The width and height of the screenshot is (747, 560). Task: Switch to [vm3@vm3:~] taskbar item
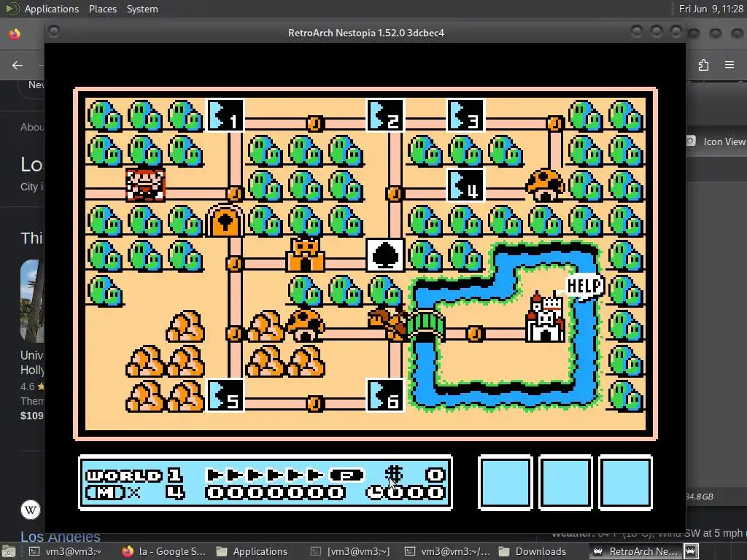coord(350,551)
